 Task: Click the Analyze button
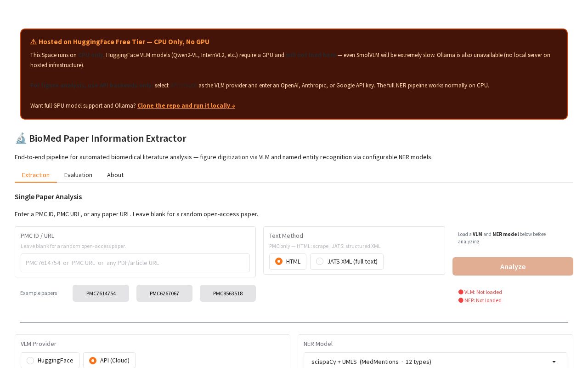(x=513, y=266)
